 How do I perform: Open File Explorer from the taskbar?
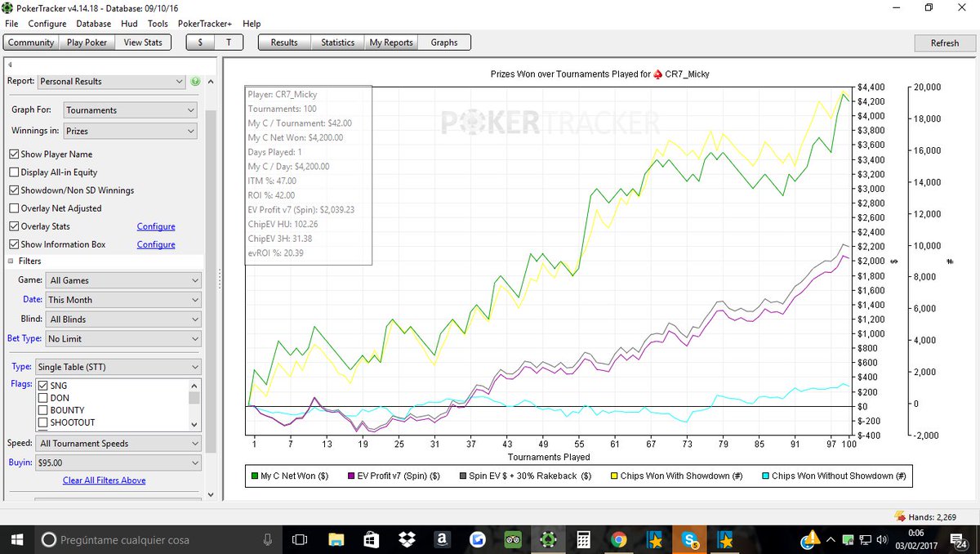336,539
